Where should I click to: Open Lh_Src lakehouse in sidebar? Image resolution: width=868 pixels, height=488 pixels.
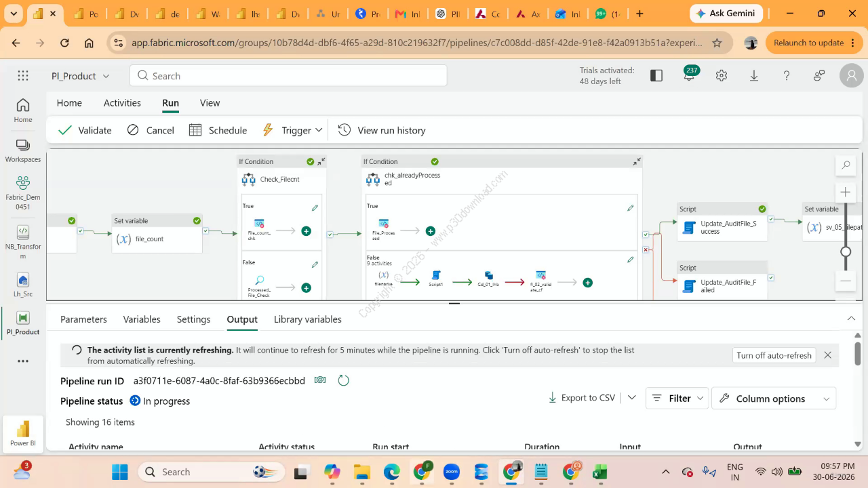coord(23,285)
